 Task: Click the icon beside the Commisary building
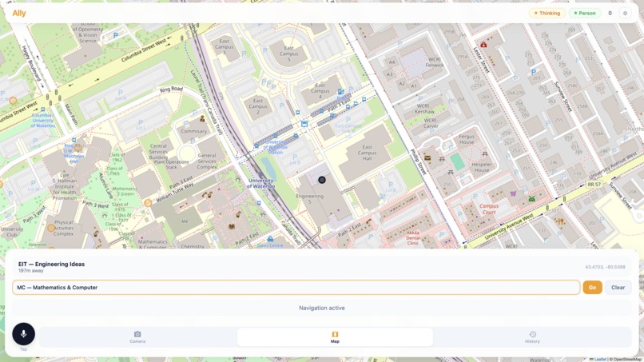[x=202, y=119]
